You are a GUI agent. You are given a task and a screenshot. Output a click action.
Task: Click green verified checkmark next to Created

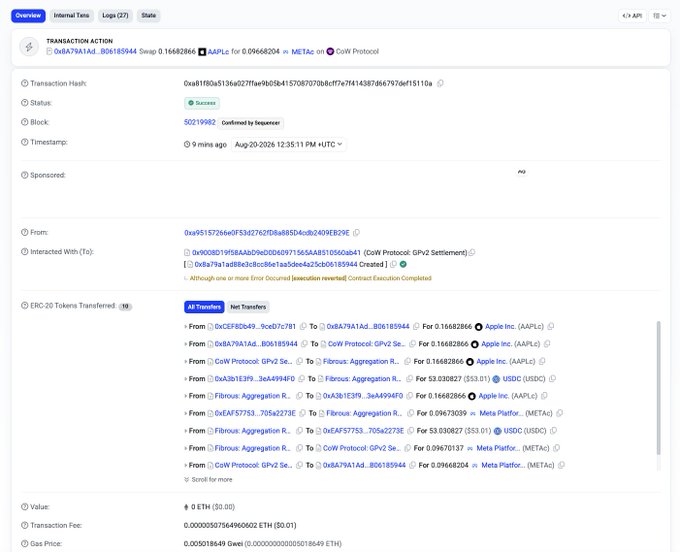coord(403,264)
